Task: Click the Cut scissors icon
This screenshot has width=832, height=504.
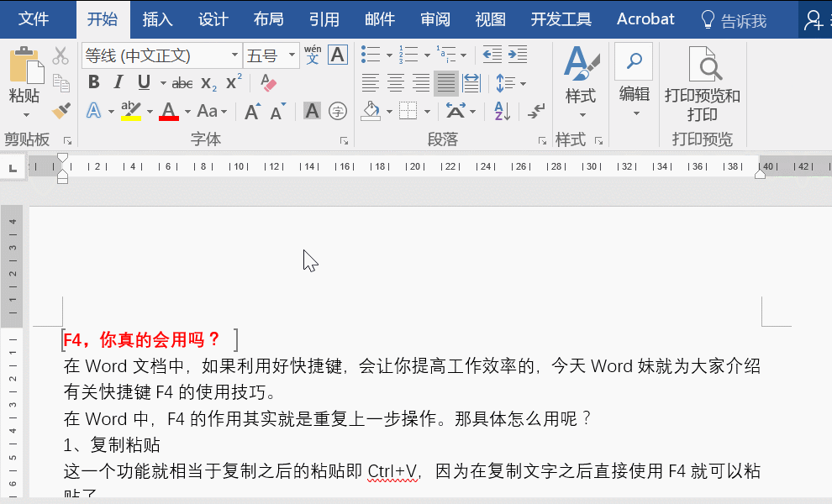Action: 61,55
